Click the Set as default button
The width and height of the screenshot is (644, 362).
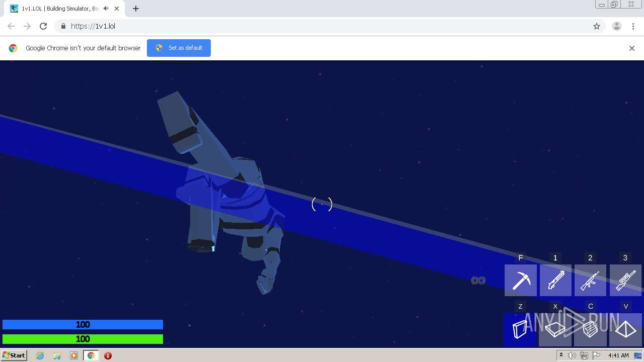click(179, 48)
